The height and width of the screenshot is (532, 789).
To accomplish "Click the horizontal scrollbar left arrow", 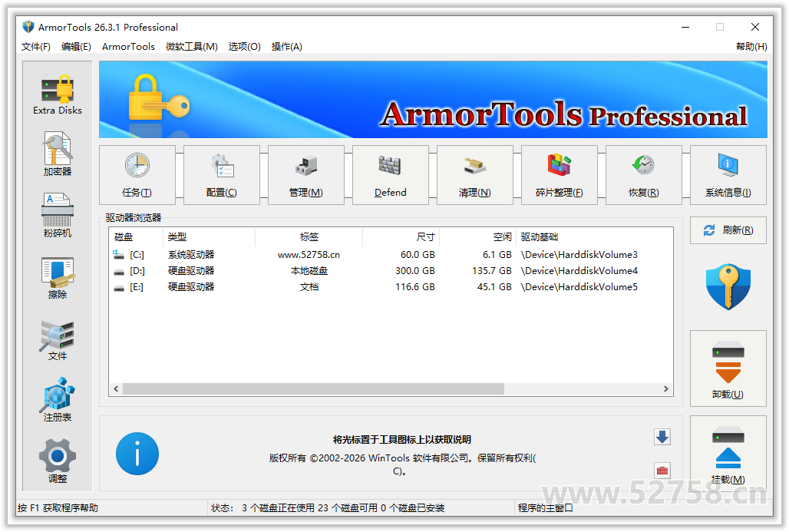I will point(116,388).
